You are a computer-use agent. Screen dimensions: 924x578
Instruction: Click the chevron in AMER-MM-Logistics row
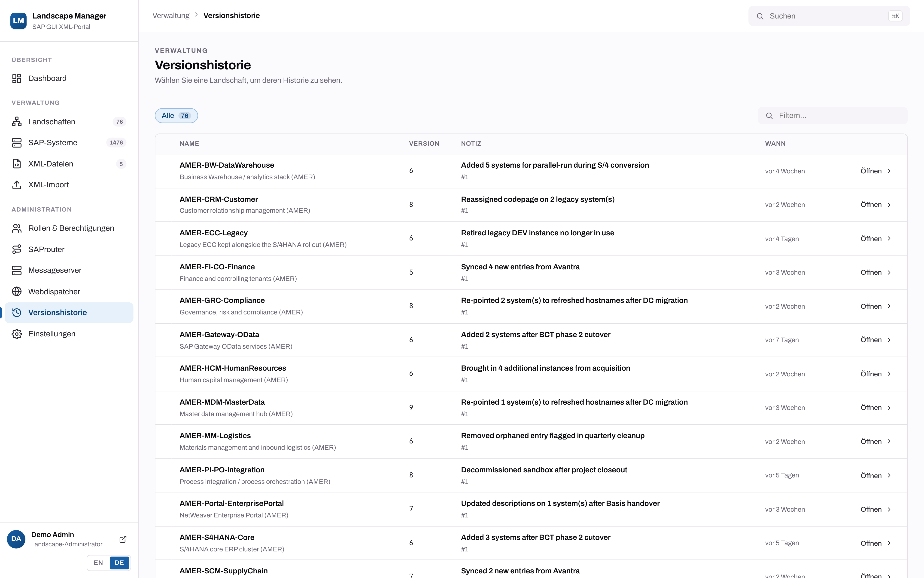pos(889,442)
